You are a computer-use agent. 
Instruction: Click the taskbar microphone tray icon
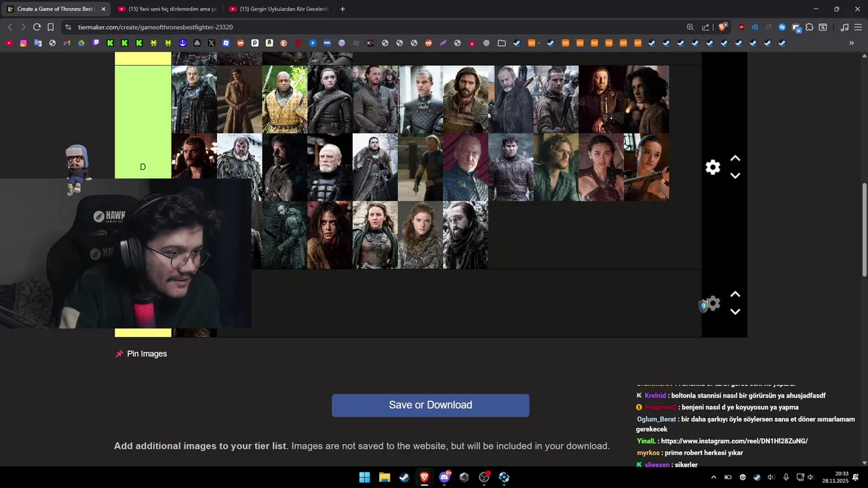(x=786, y=477)
